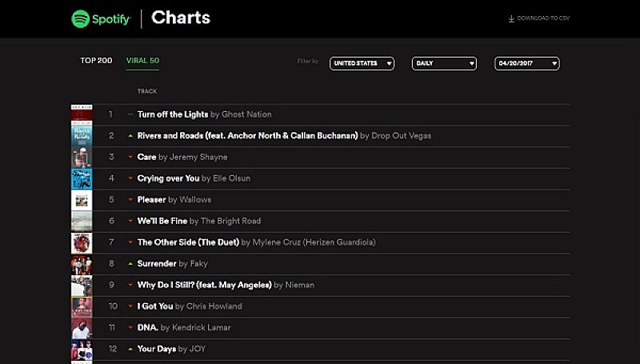Click album art for Rivers and Roads
640x364 pixels.
coord(82,136)
